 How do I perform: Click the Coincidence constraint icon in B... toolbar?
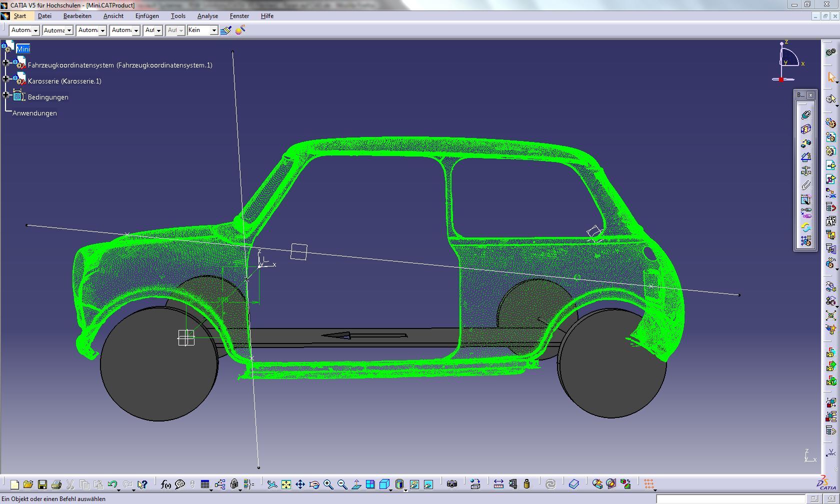(x=805, y=115)
